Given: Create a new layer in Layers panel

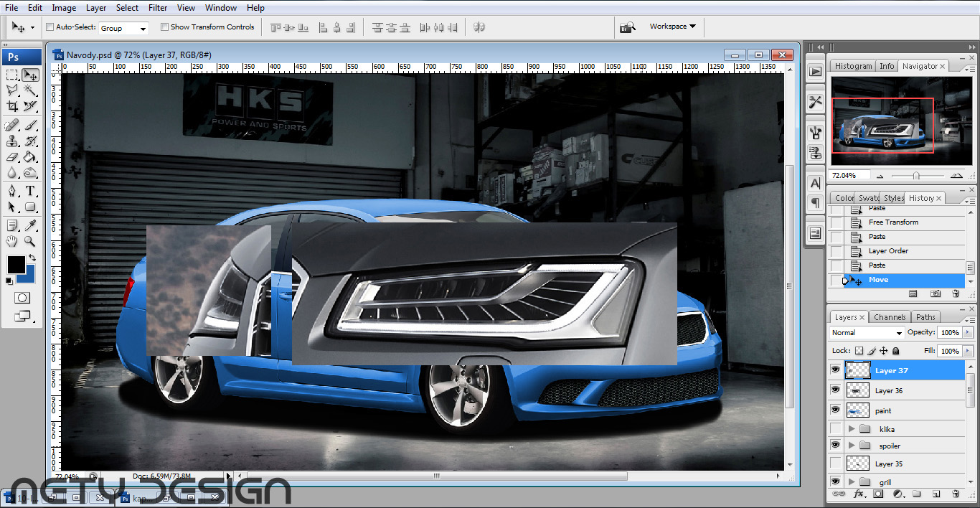Looking at the screenshot, I should 936,494.
